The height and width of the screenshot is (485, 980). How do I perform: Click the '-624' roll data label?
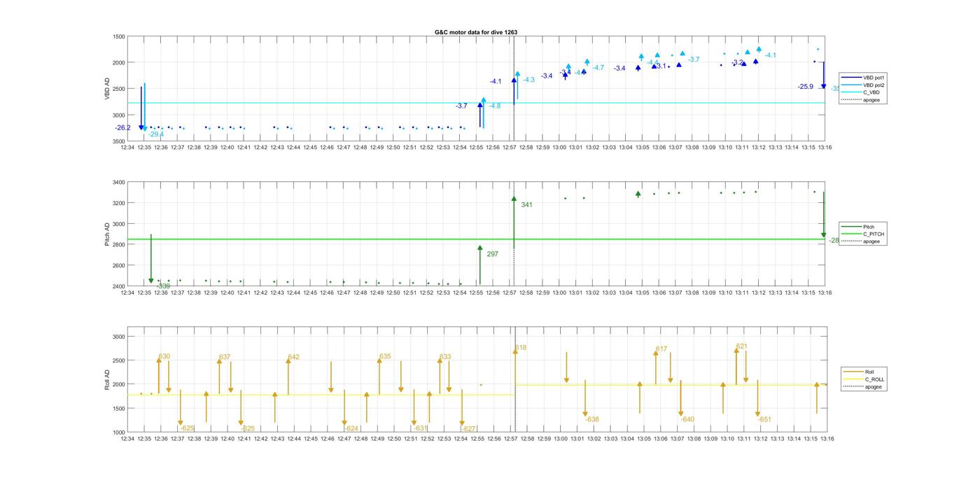point(351,428)
